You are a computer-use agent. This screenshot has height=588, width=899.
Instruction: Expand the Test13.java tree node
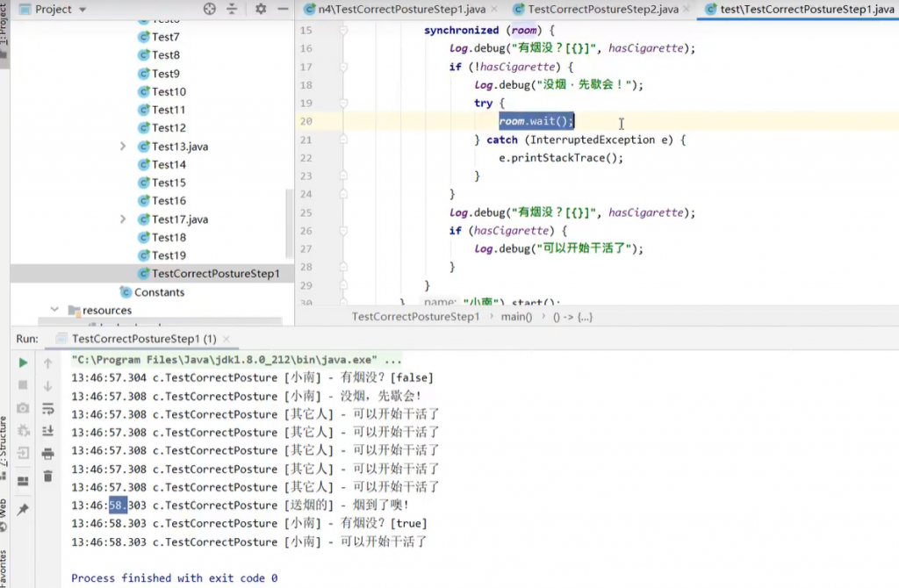(123, 147)
